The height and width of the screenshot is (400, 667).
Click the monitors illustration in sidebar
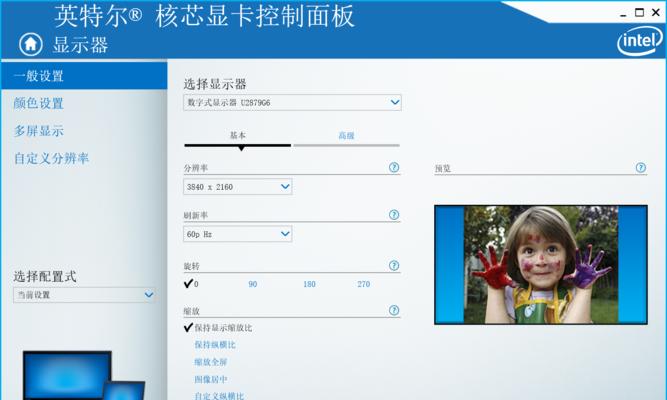[x=84, y=375]
